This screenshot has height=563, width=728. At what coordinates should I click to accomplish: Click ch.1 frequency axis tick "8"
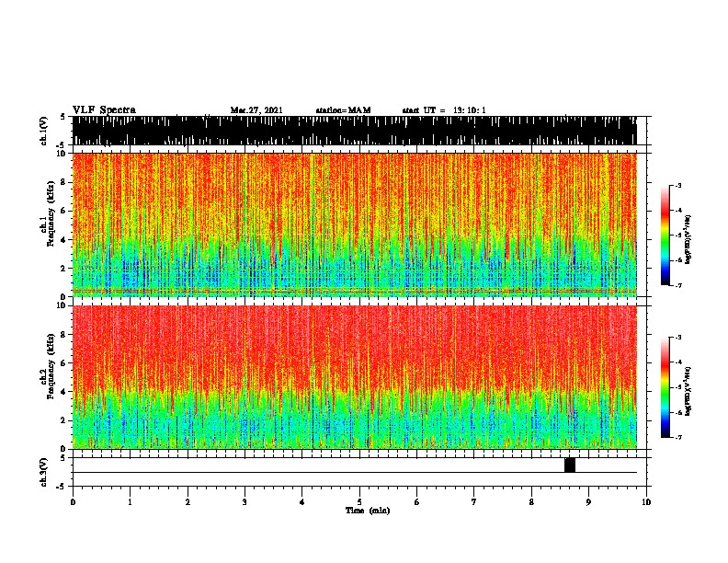[64, 182]
